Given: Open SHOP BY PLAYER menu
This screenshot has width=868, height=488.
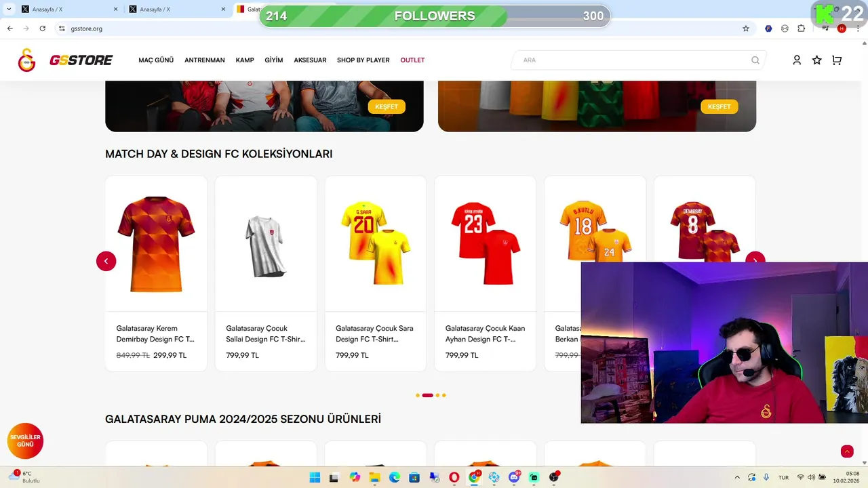Looking at the screenshot, I should 363,60.
